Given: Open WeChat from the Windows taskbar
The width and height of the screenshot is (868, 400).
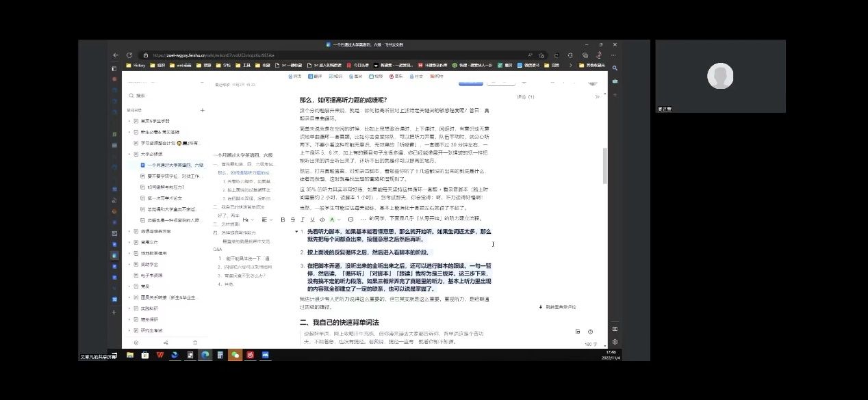Looking at the screenshot, I should click(x=235, y=356).
